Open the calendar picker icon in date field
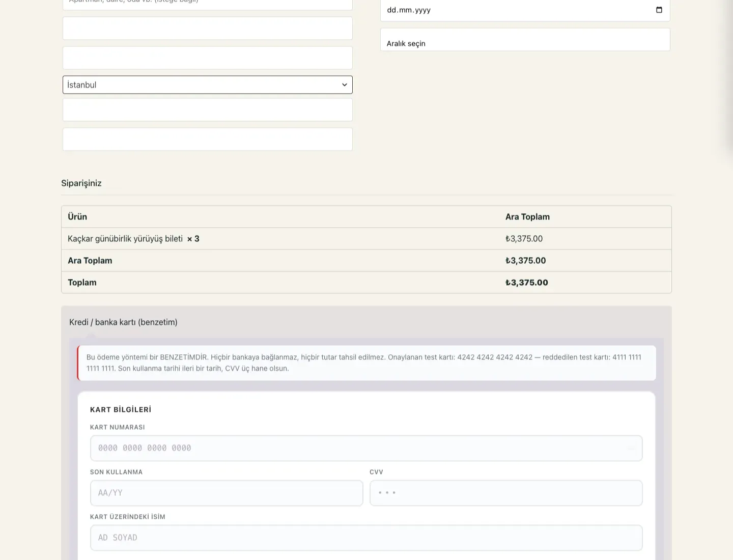This screenshot has height=560, width=733. click(659, 10)
